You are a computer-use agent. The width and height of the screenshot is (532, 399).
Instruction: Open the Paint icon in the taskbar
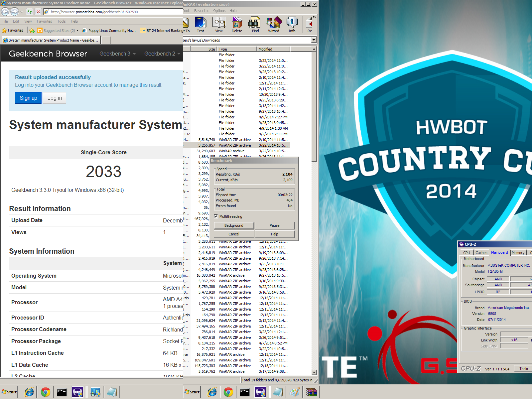coord(295,392)
